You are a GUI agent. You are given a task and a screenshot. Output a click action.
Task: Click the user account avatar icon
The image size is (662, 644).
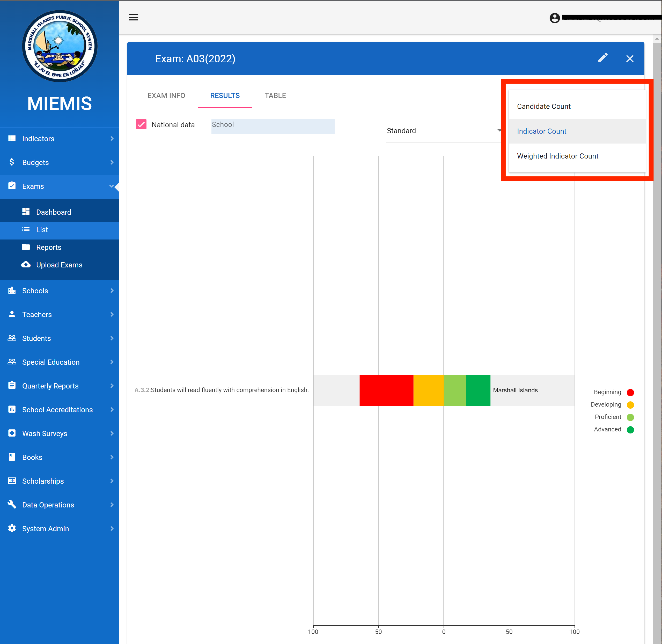[x=554, y=18]
